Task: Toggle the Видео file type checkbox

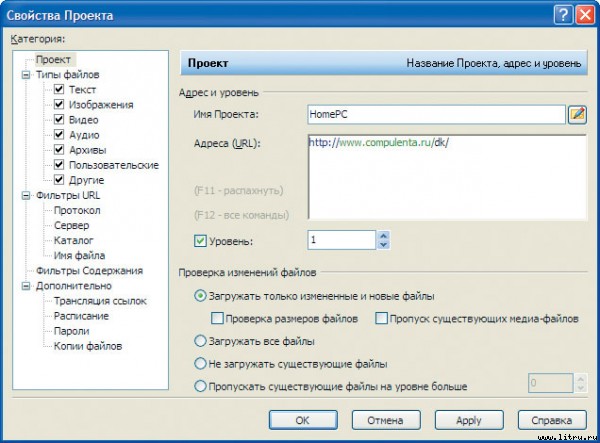Action: (x=59, y=120)
